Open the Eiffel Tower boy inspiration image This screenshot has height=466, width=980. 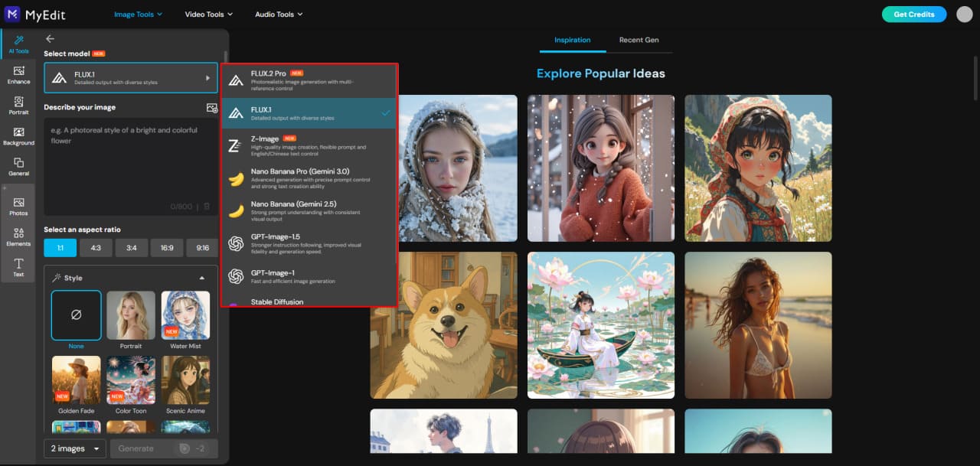444,431
